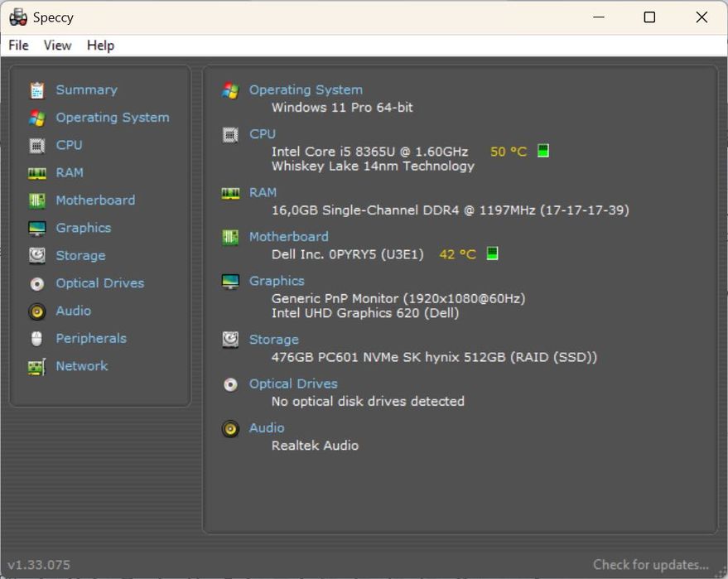Screen dimensions: 728x579
Task: Open Audio section from sidebar
Action: point(74,311)
